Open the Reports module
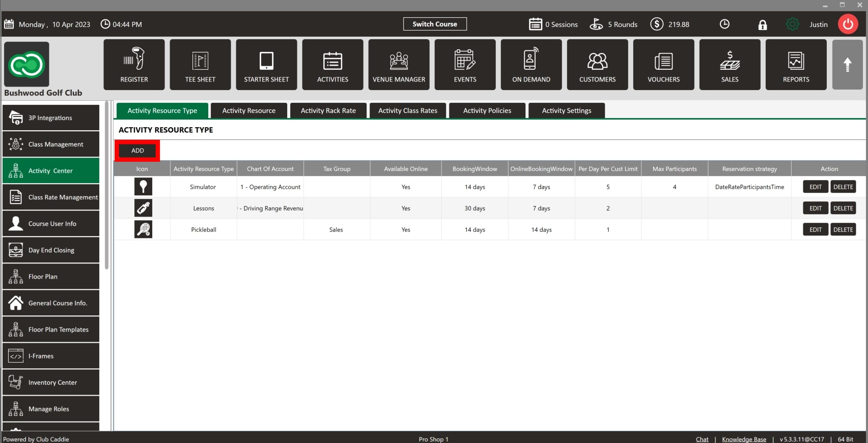This screenshot has width=868, height=443. [796, 65]
